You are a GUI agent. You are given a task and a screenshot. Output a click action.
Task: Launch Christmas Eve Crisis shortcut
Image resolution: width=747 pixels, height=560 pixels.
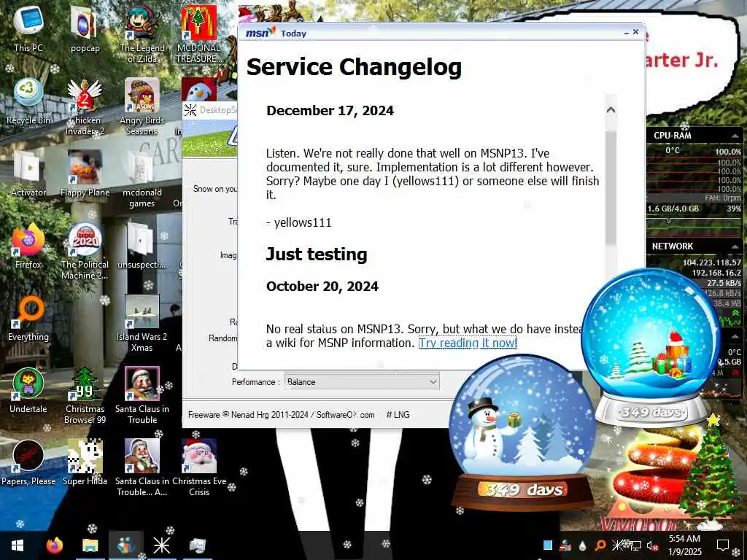[x=198, y=467]
